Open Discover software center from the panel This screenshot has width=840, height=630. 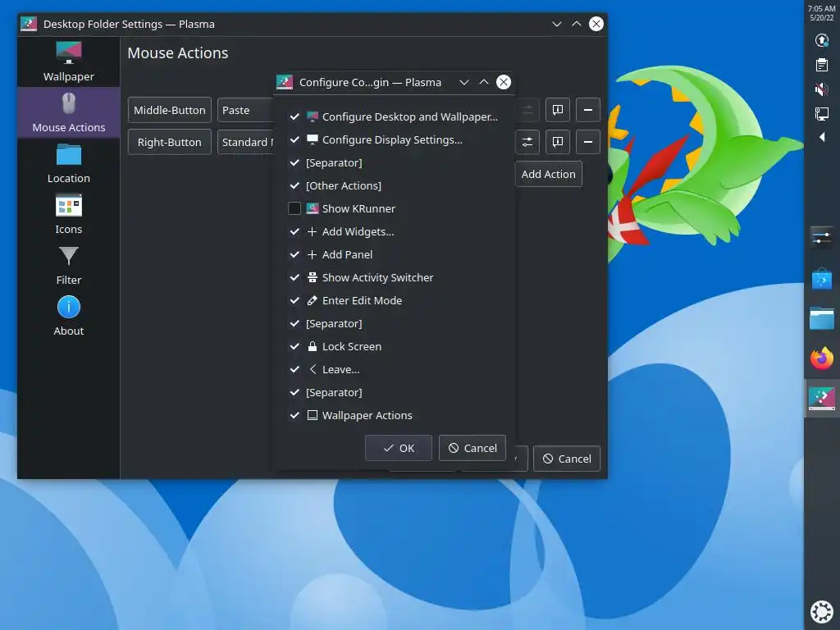[x=822, y=277]
